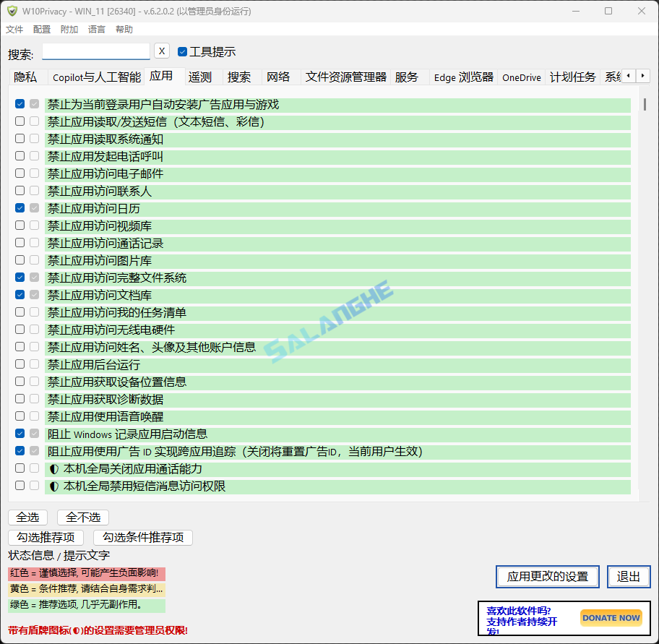Screen dimensions: 659x644
Task: Switch to Copilot与人工智能 tab
Action: click(97, 77)
